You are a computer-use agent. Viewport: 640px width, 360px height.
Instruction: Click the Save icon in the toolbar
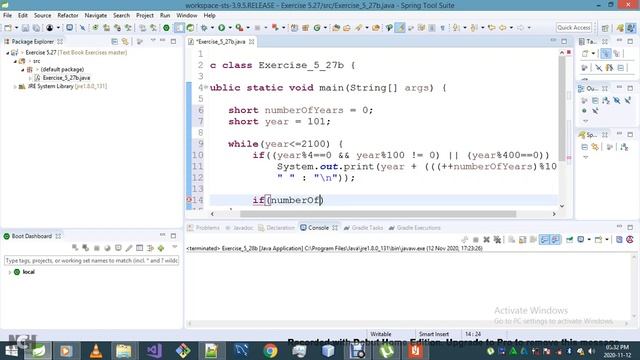click(25, 28)
